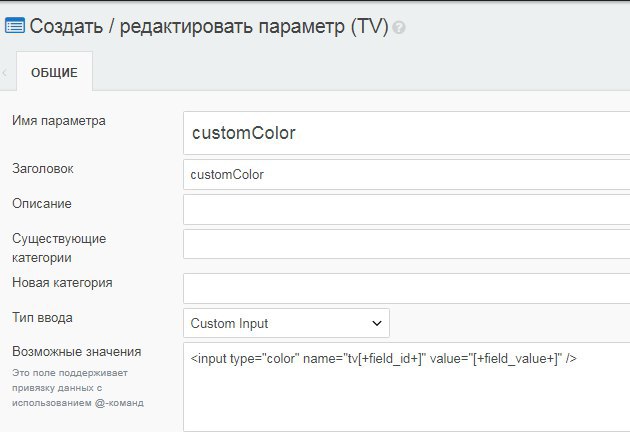
Task: Click the "Существующие категории" label
Action: click(x=59, y=248)
